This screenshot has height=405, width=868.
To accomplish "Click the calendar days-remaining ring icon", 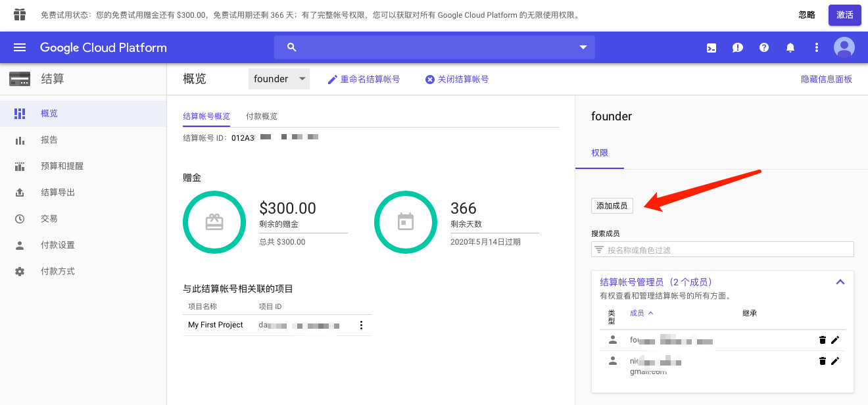I will [406, 222].
